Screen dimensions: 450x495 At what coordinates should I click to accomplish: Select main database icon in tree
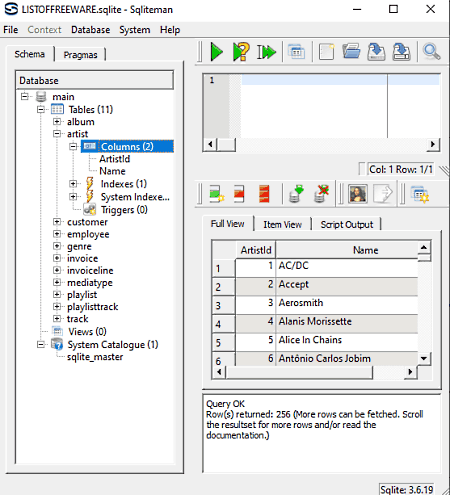coord(41,97)
